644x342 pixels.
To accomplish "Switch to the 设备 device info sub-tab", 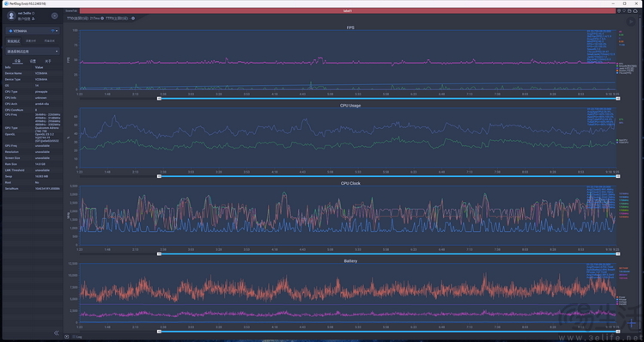I will click(x=17, y=61).
